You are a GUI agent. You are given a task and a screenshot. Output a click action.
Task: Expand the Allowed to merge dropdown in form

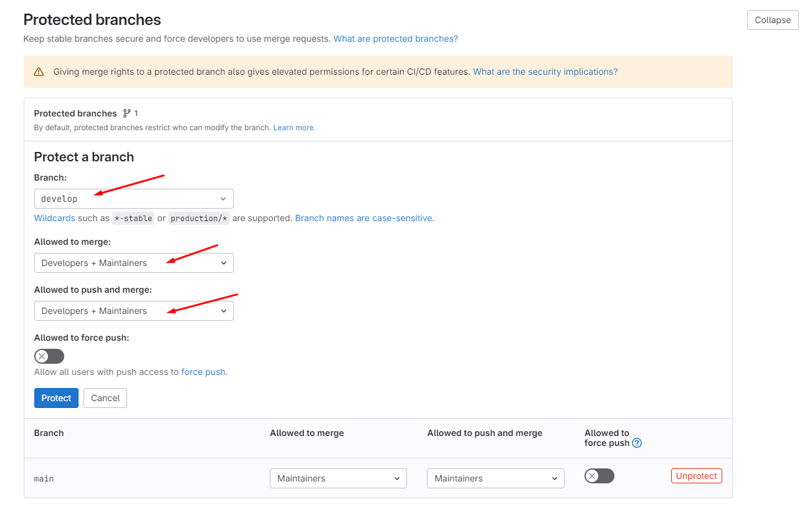133,263
